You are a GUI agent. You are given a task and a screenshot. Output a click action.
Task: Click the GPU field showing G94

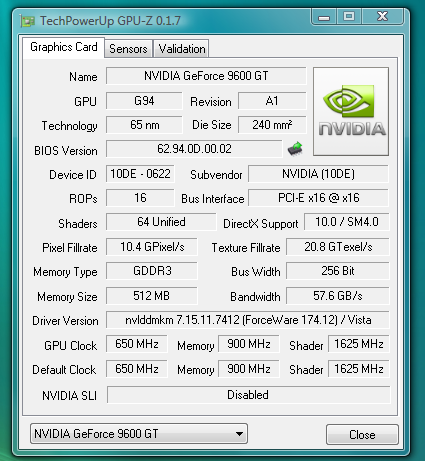144,101
